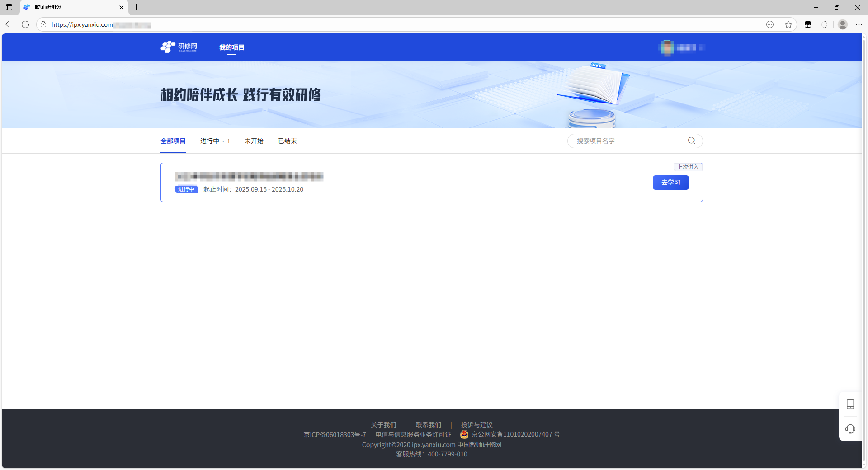Switch to 已结束 tab
868x470 pixels.
(x=287, y=141)
